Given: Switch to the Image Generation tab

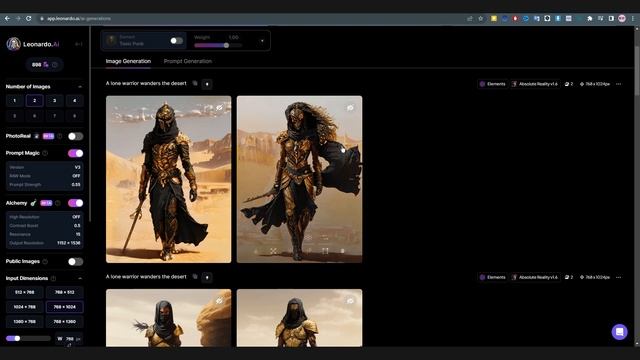Looking at the screenshot, I should click(128, 61).
